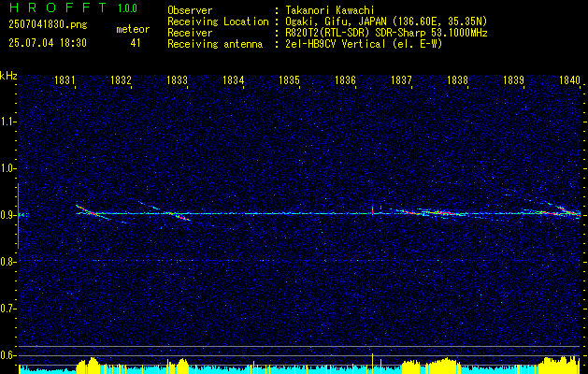The image size is (588, 374).
Task: Click the grey vertical range bar beside 0.9 kHz
Action: pos(18,216)
